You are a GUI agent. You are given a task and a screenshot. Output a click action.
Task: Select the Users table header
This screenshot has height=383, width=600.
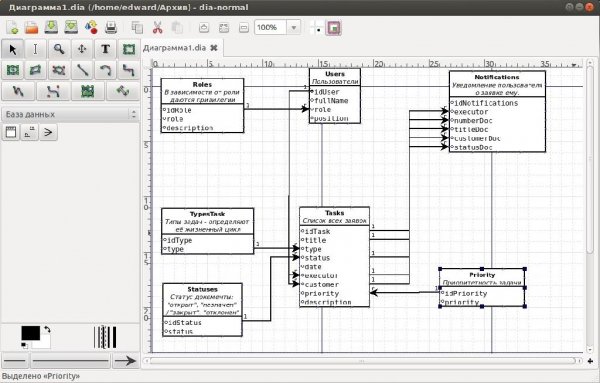(x=335, y=74)
